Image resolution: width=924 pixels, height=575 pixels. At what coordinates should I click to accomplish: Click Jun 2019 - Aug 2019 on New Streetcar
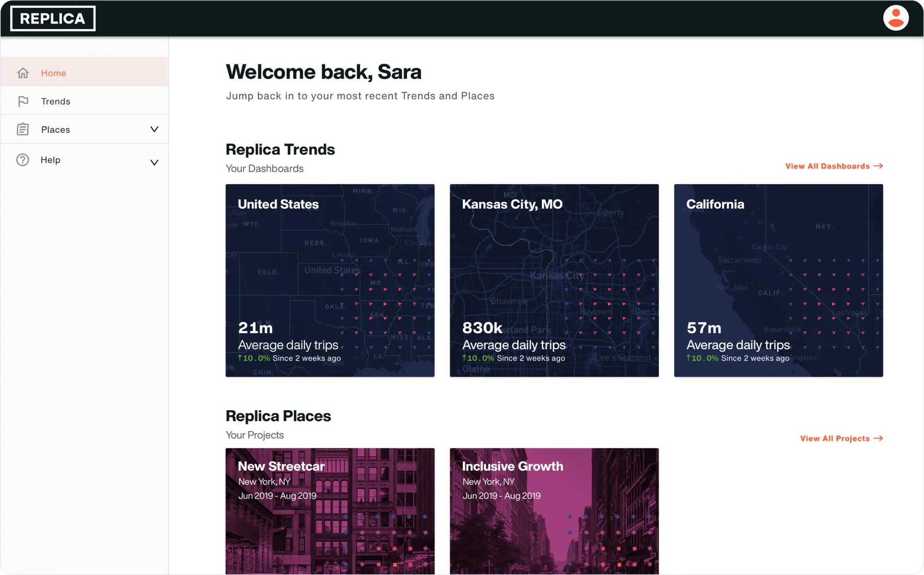click(277, 496)
